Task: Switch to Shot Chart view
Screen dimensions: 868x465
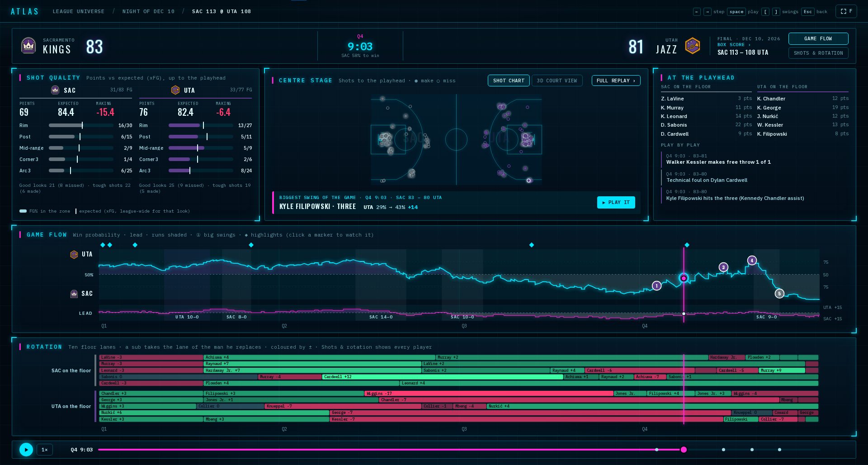Action: pos(509,81)
